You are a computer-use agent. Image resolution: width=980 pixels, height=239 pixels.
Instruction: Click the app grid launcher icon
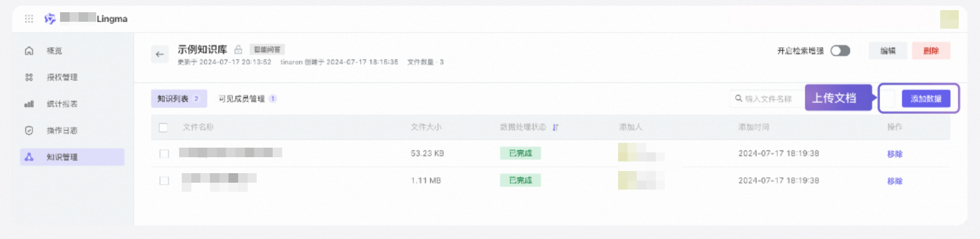[x=29, y=19]
